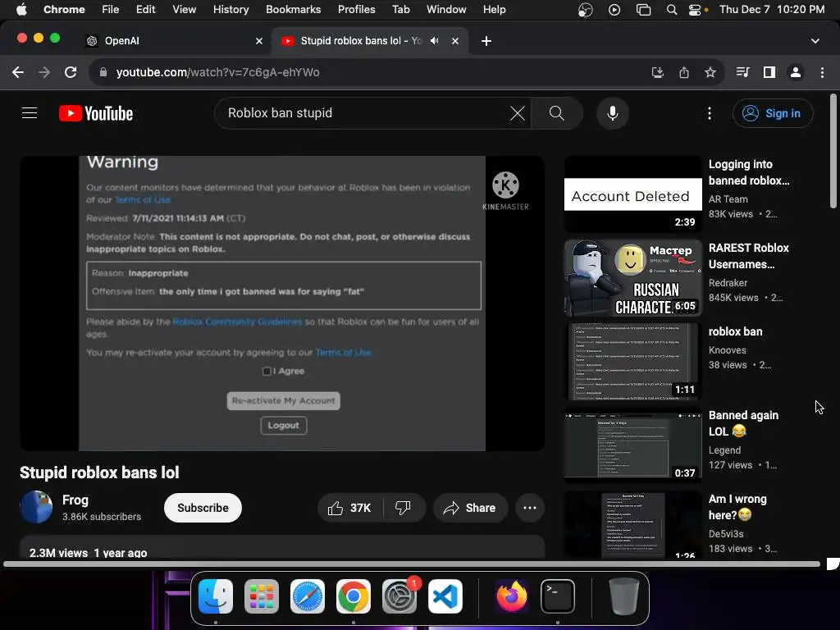The width and height of the screenshot is (840, 630).
Task: Dislike the video with thumbs down
Action: click(403, 508)
